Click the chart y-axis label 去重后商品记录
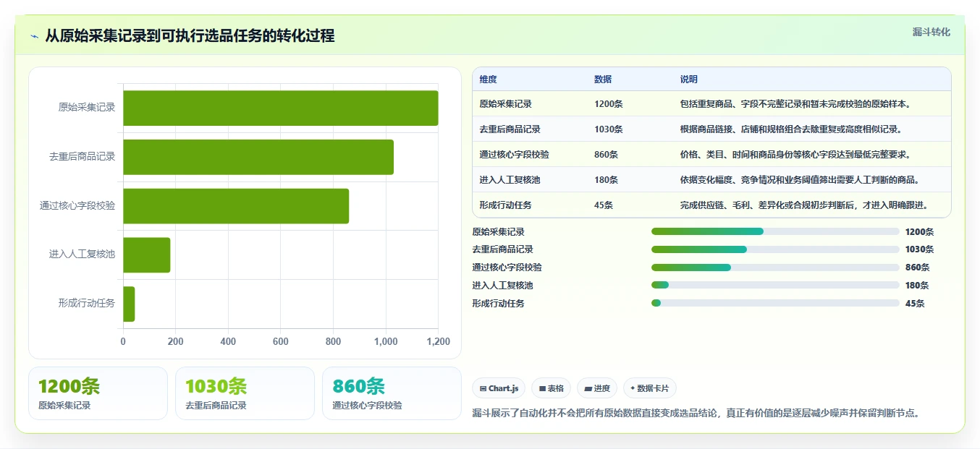This screenshot has height=449, width=980. pyautogui.click(x=83, y=156)
